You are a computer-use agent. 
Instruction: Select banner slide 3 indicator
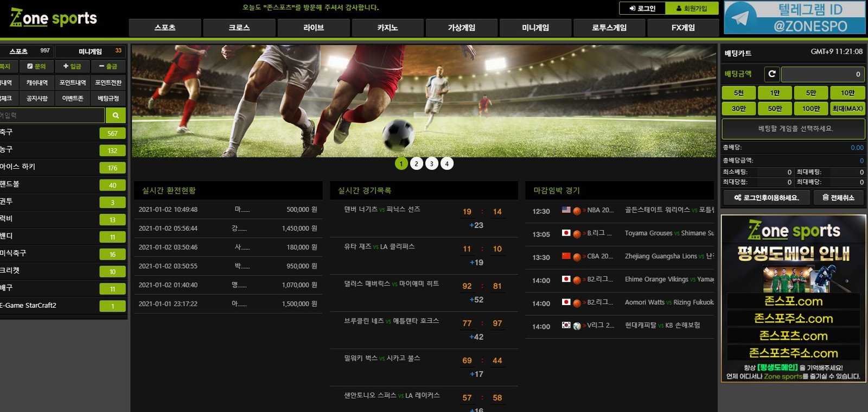tap(432, 163)
